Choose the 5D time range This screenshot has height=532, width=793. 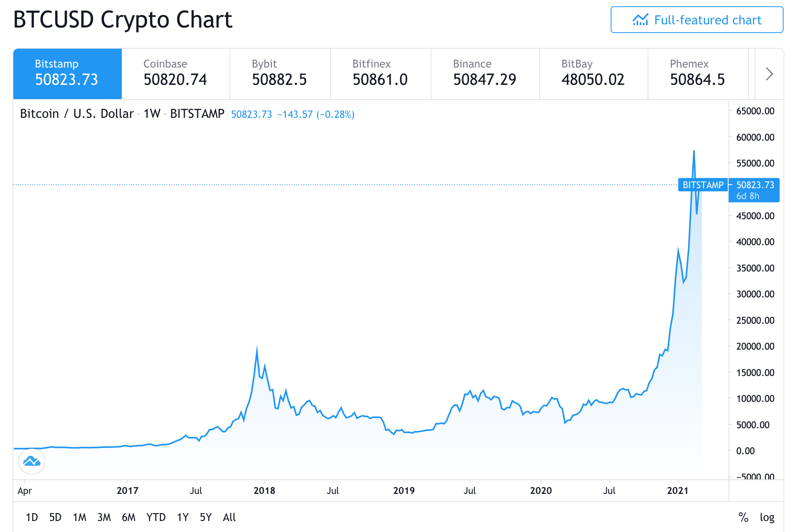pyautogui.click(x=55, y=517)
